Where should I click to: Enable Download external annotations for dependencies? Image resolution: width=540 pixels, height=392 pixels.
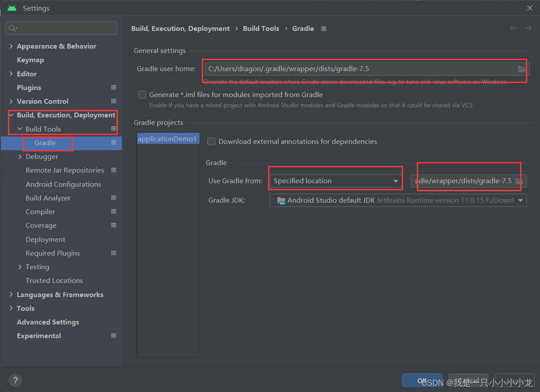(x=211, y=141)
